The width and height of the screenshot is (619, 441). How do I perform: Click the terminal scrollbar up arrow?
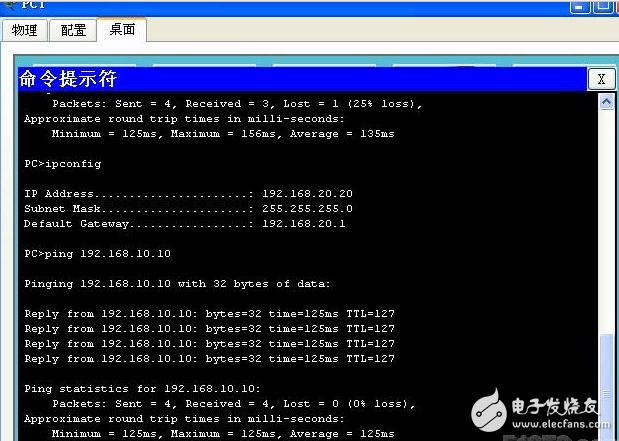[x=606, y=101]
